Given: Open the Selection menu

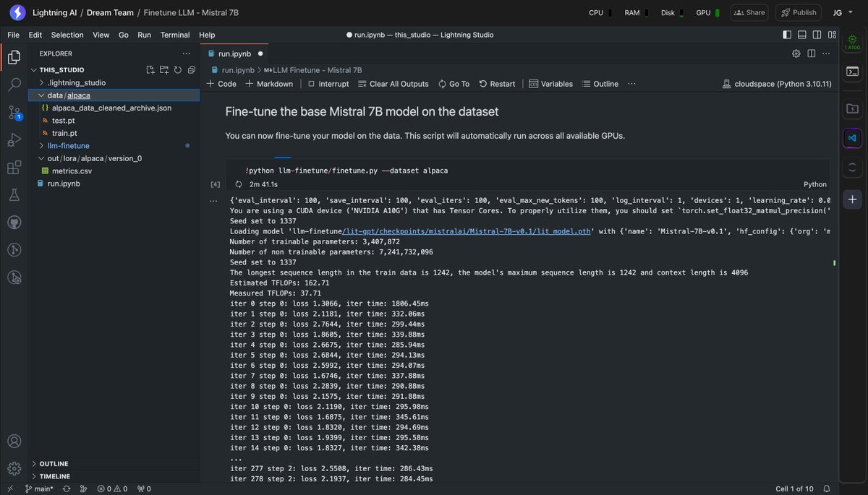Looking at the screenshot, I should coord(67,35).
